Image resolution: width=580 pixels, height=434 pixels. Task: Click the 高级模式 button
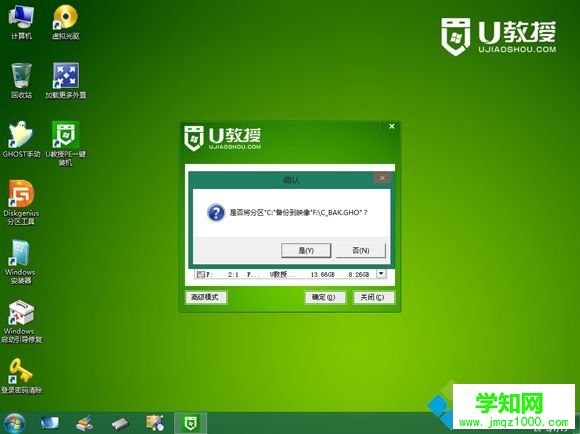[x=205, y=297]
